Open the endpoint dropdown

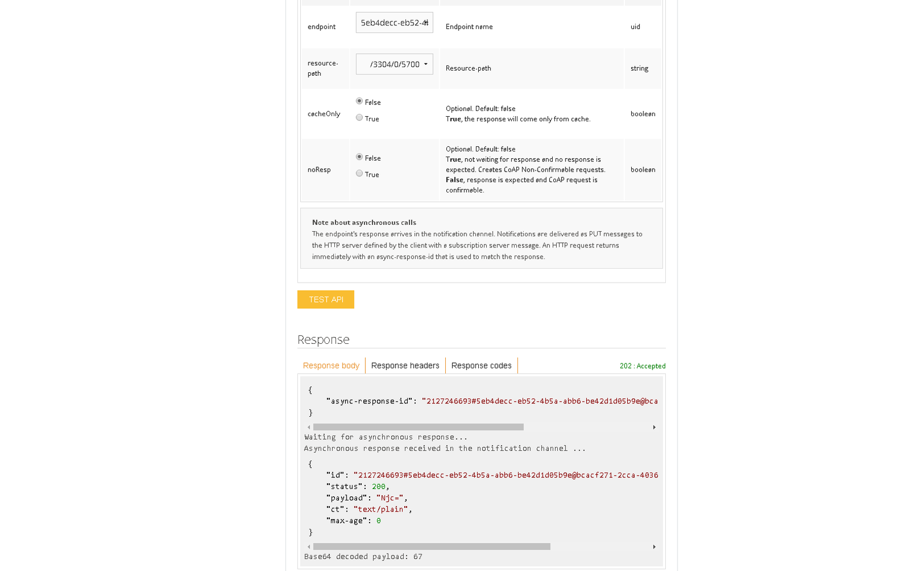394,23
